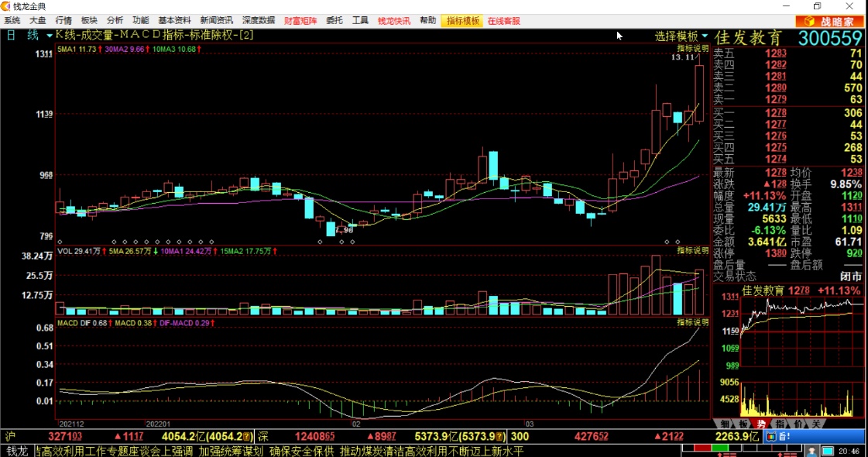Click the 财富矩阵 menu item
This screenshot has width=868, height=457.
[300, 20]
